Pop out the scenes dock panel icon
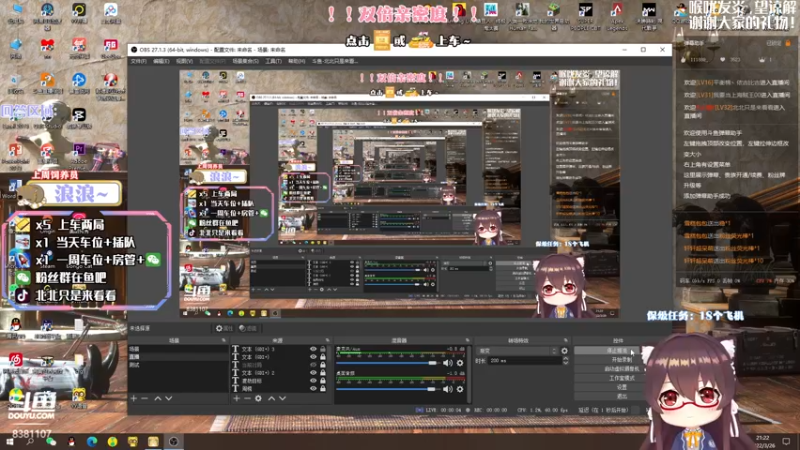The image size is (800, 450). (x=223, y=340)
